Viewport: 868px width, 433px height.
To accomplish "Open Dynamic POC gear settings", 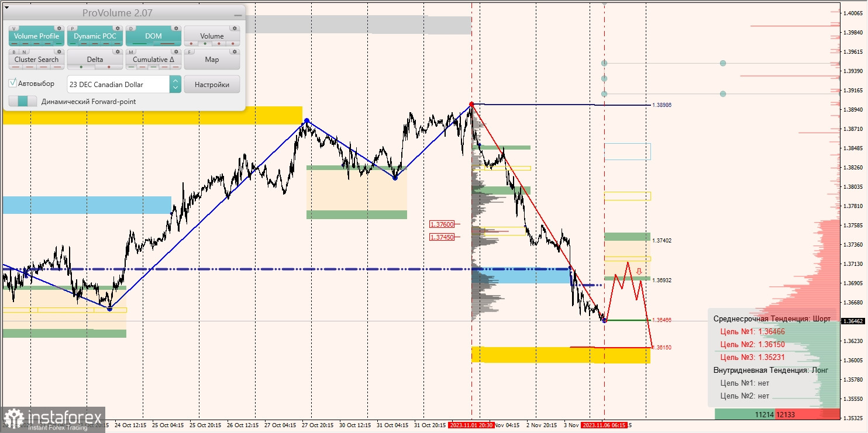I will pos(117,28).
